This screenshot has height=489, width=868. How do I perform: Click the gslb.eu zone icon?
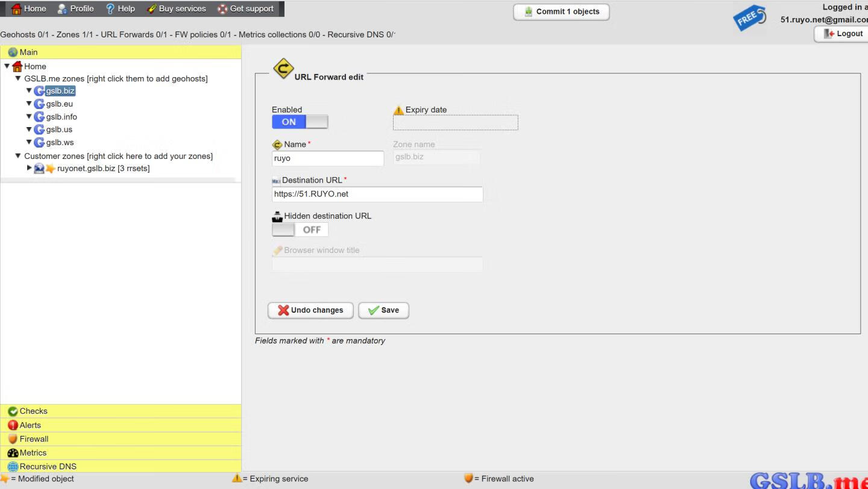point(39,104)
